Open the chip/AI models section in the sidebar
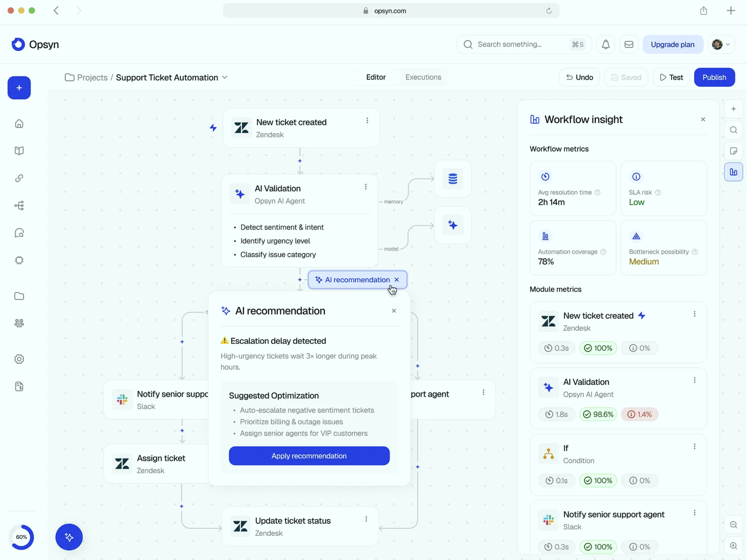 (19, 260)
